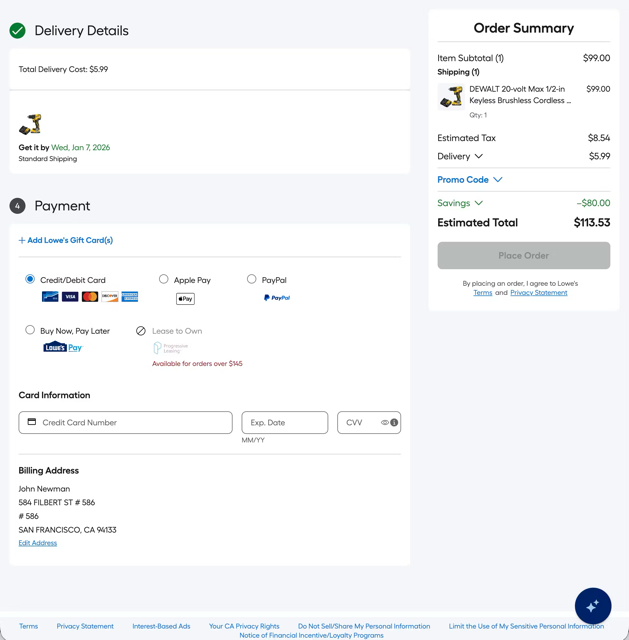This screenshot has width=629, height=640.
Task: Expand the Promo Code section
Action: [x=470, y=180]
